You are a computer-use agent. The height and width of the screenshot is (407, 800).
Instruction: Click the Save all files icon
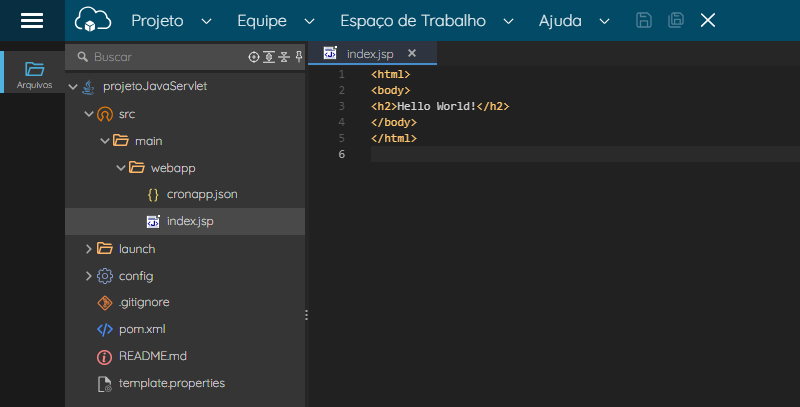click(676, 20)
